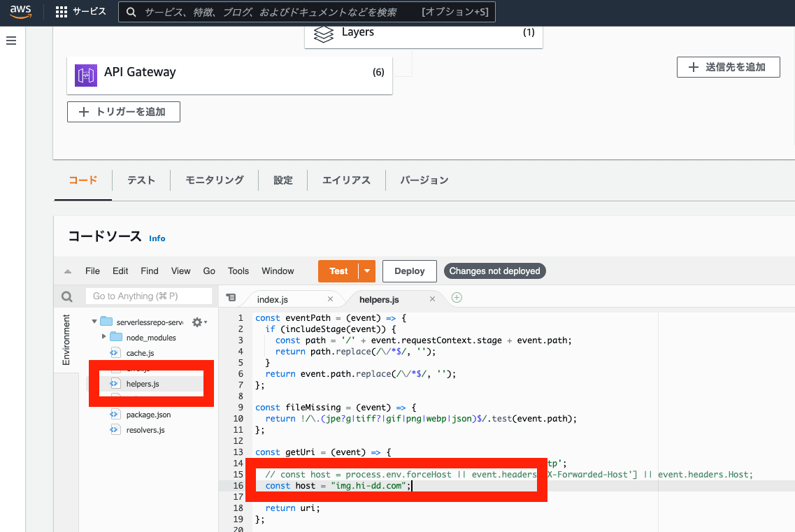The height and width of the screenshot is (532, 795).
Task: Click the Changes not deployed badge
Action: 495,271
